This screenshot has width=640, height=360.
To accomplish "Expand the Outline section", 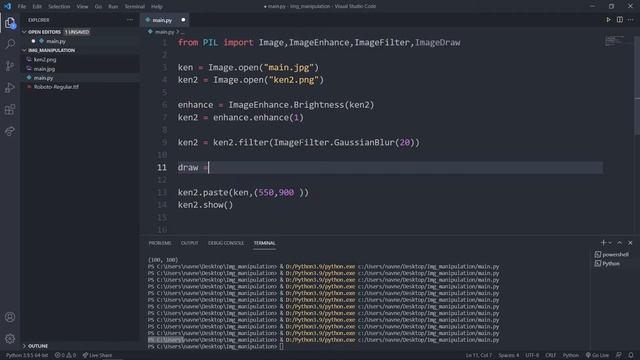I will point(24,346).
